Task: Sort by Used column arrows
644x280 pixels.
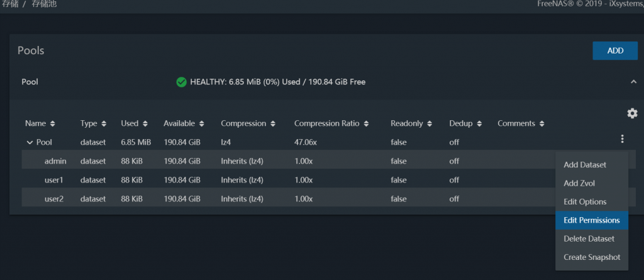Action: (145, 124)
